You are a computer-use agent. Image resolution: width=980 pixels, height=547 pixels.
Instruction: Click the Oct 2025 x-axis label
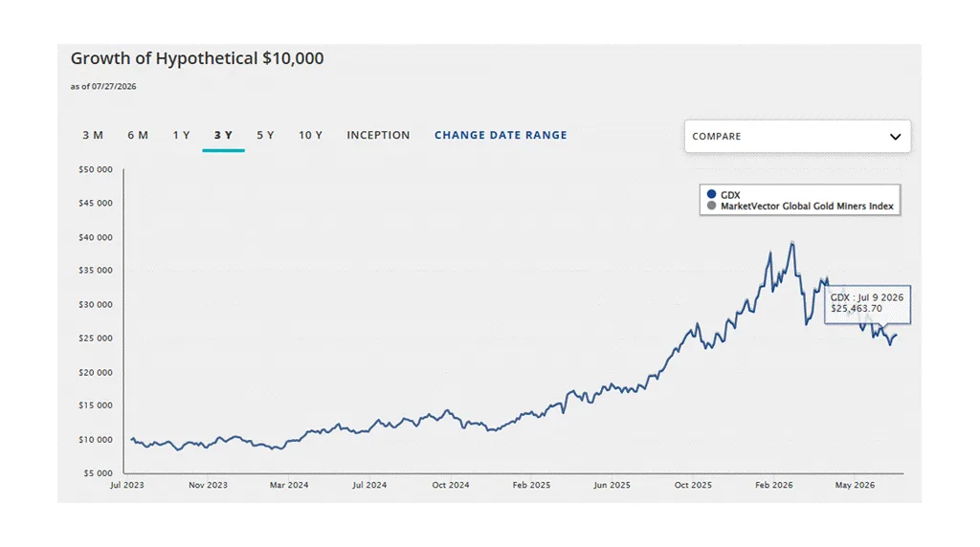693,485
